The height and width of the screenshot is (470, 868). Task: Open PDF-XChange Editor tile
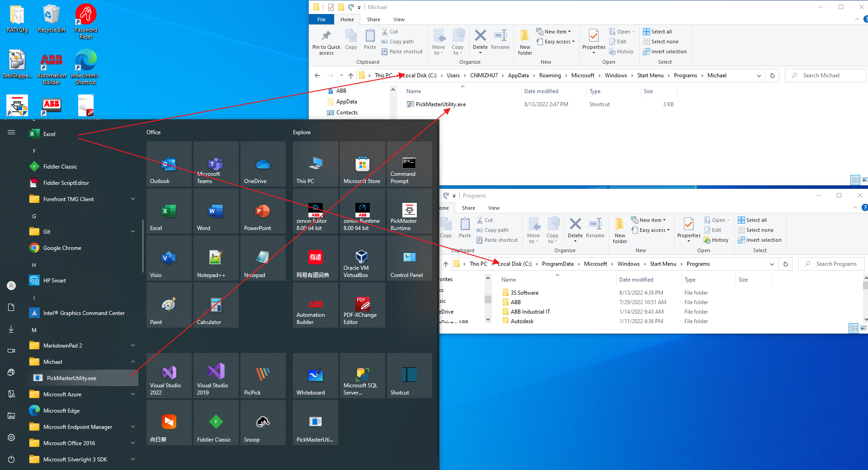[x=362, y=305]
